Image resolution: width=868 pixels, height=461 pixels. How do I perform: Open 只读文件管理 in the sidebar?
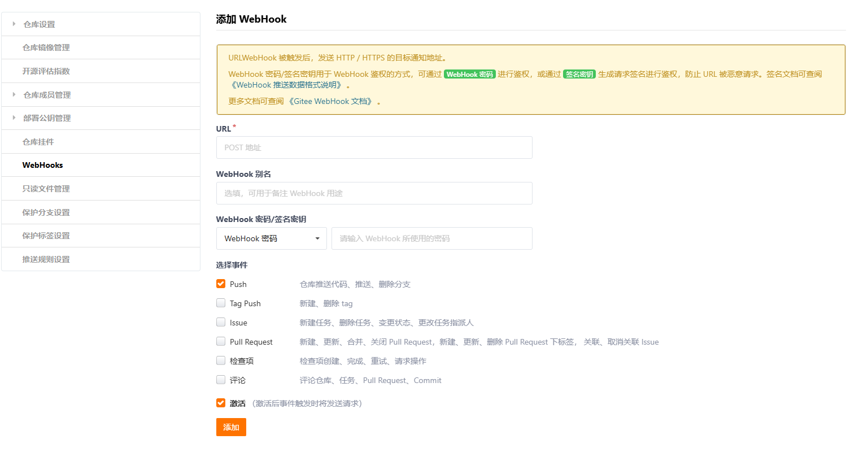point(101,189)
